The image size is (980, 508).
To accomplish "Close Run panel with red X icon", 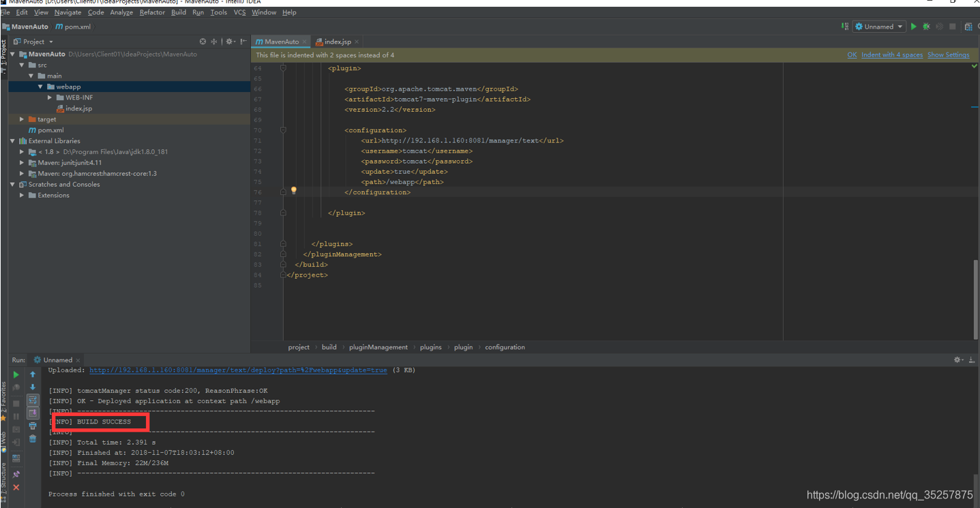I will pos(16,488).
